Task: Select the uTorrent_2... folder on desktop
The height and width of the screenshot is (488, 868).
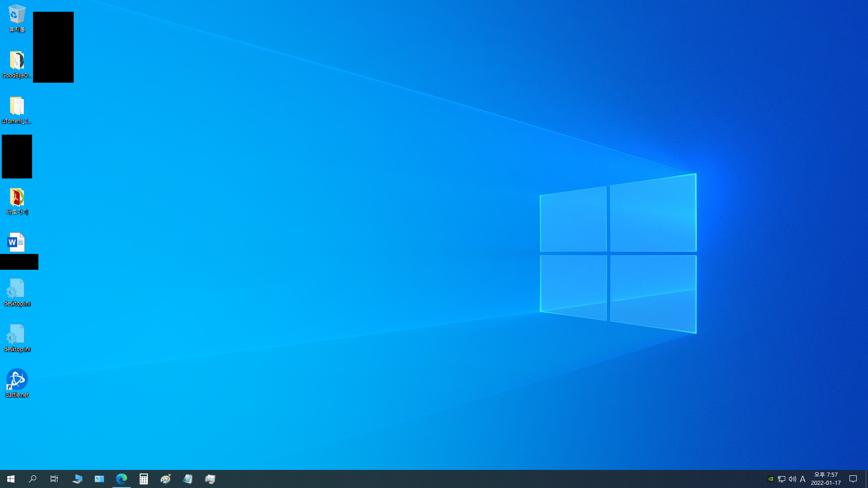Action: (x=17, y=110)
